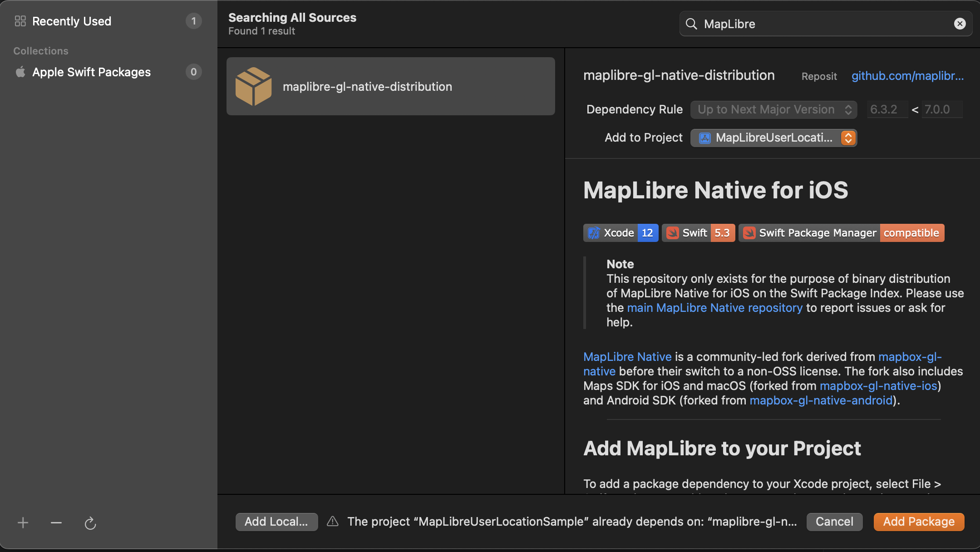The image size is (980, 552).
Task: Click the minus icon to remove collection
Action: pos(56,523)
